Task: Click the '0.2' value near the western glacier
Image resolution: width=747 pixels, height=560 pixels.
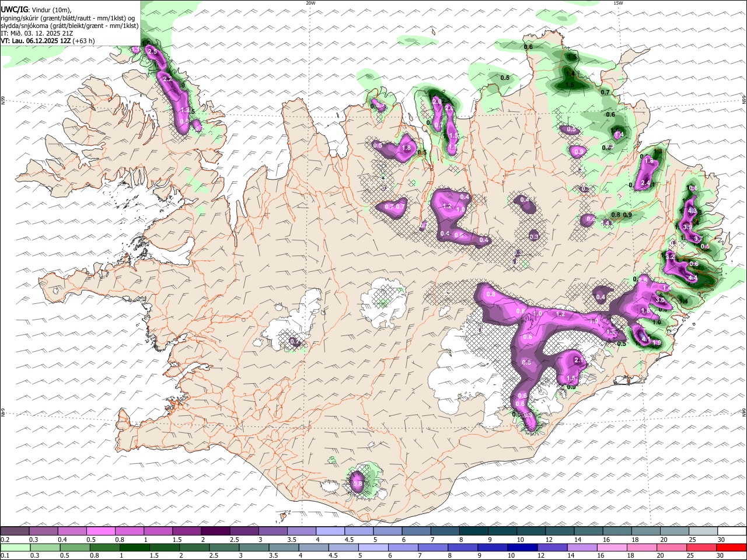Action: [295, 341]
